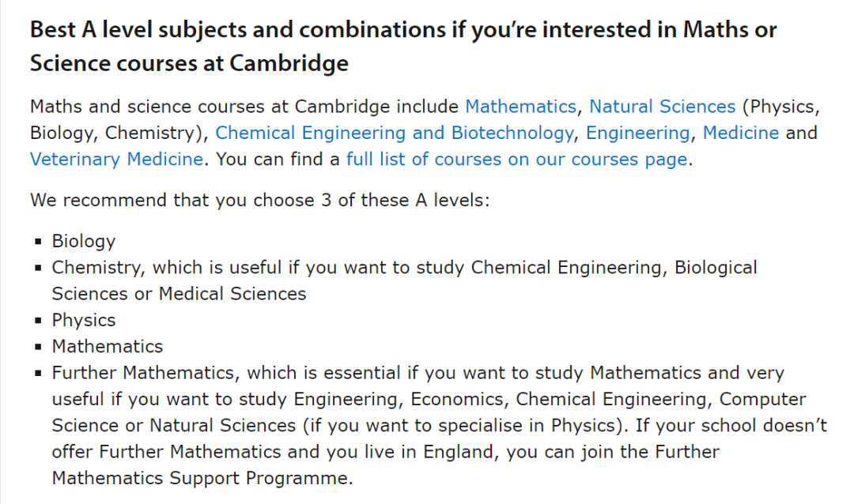Viewport: 854px width, 504px height.
Task: Click the 'Further Mathematics Support Programme' text
Action: click(386, 465)
